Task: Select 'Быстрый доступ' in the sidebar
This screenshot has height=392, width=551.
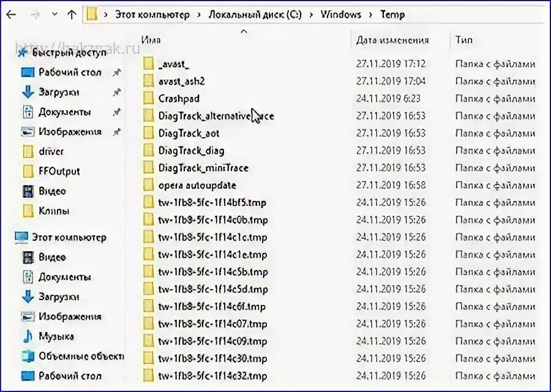Action: coord(69,53)
